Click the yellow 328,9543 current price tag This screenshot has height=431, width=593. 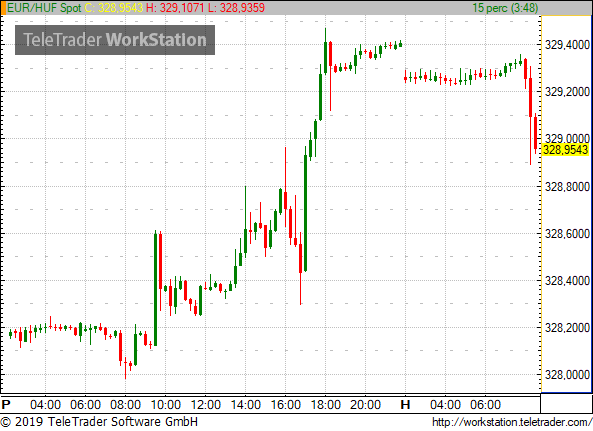coord(565,150)
